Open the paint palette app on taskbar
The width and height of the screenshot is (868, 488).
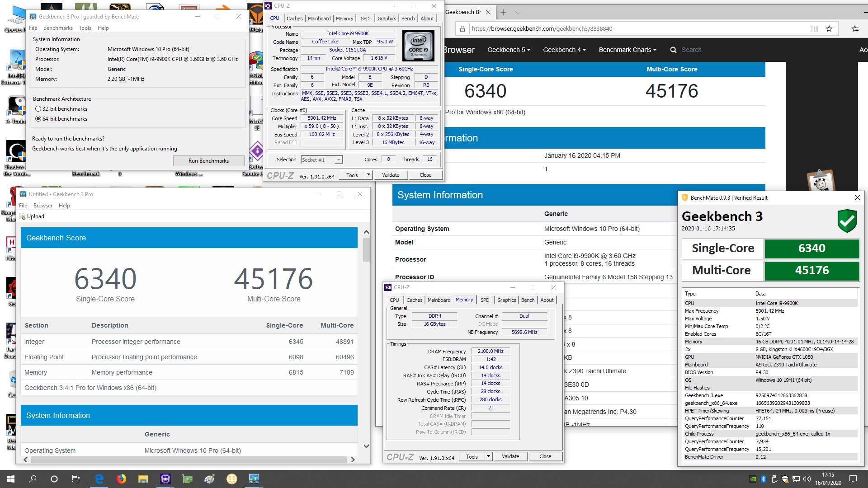click(x=209, y=479)
